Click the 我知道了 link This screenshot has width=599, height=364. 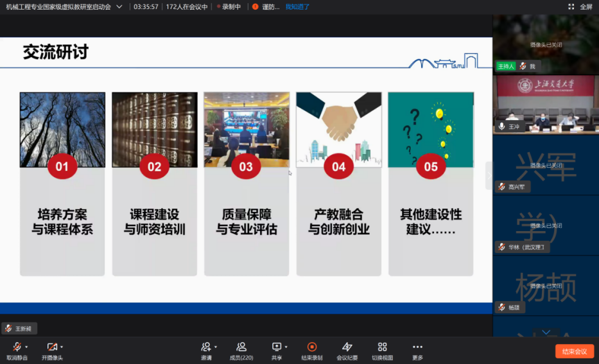[297, 7]
